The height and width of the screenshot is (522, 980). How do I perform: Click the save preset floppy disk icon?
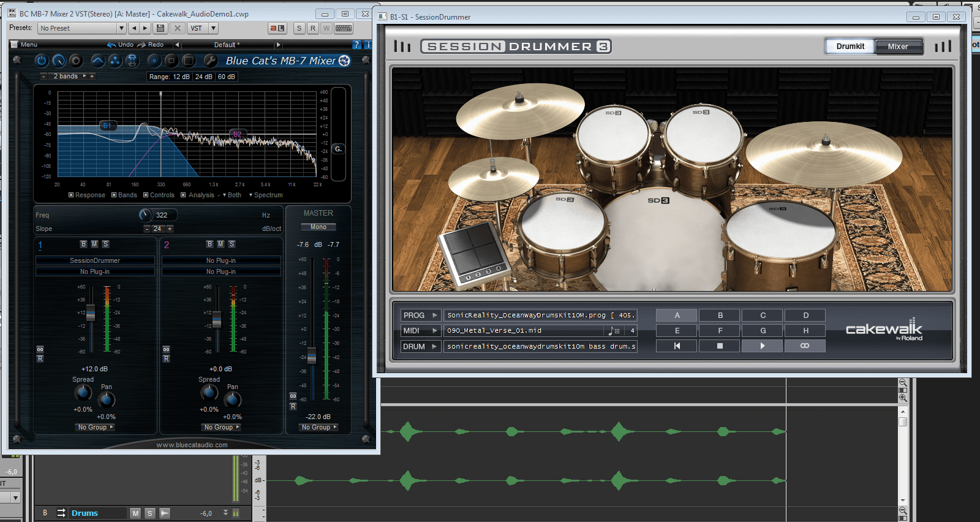(x=160, y=28)
